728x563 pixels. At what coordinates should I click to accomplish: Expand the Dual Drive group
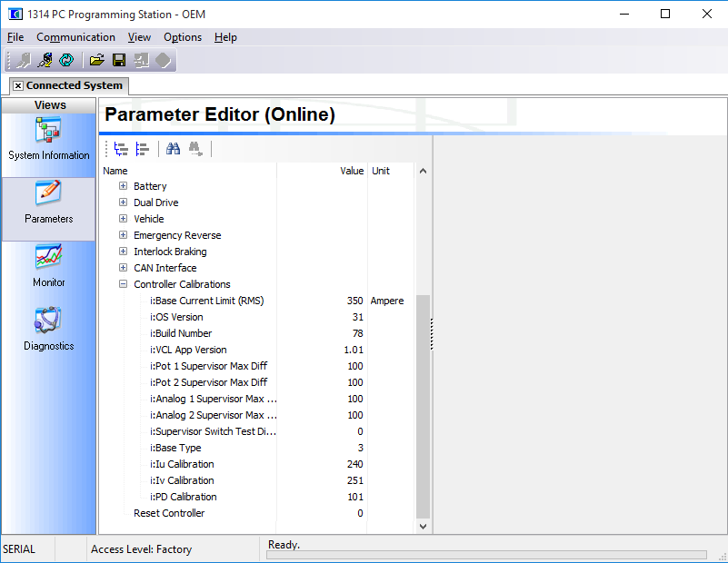[123, 202]
